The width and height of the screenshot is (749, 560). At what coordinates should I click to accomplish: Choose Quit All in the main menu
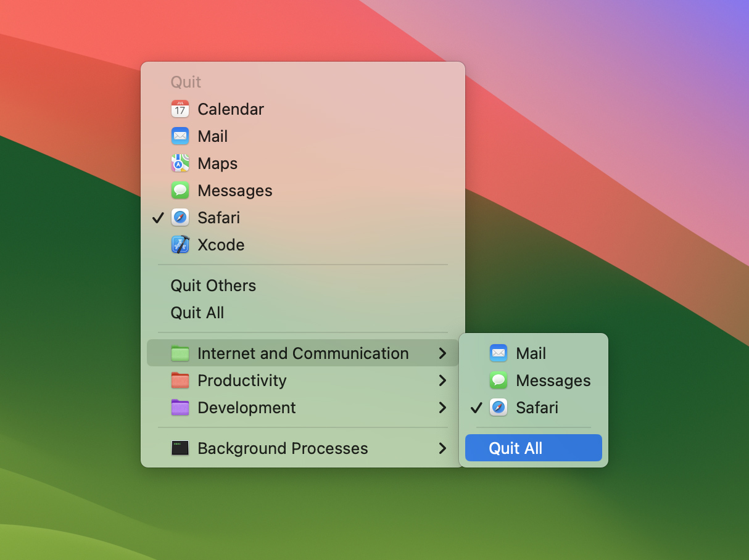(x=303, y=313)
